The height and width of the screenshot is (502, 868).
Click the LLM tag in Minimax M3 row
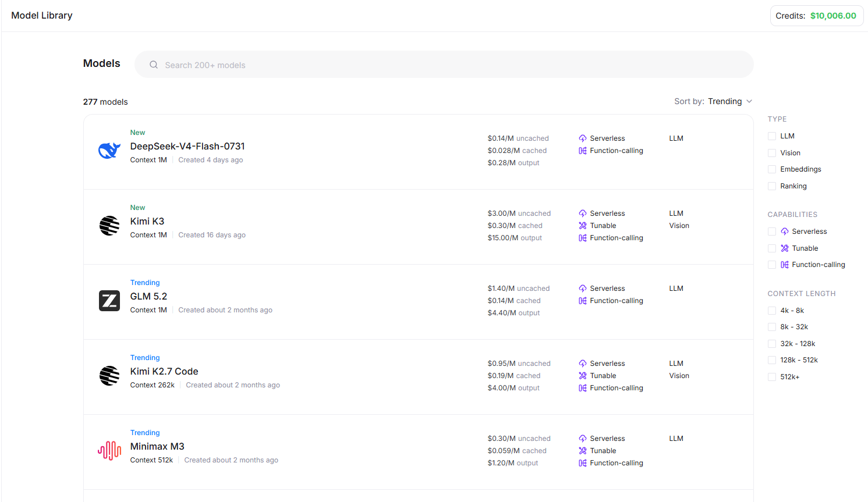coord(676,439)
